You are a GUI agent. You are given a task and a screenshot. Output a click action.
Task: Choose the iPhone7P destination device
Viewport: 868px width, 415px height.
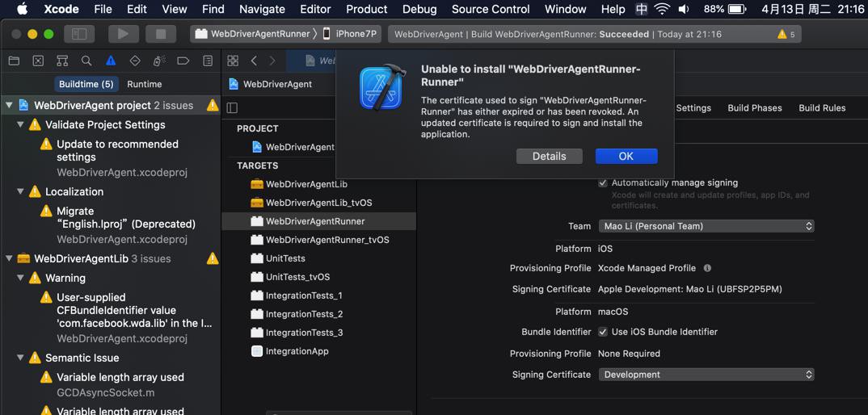(350, 34)
